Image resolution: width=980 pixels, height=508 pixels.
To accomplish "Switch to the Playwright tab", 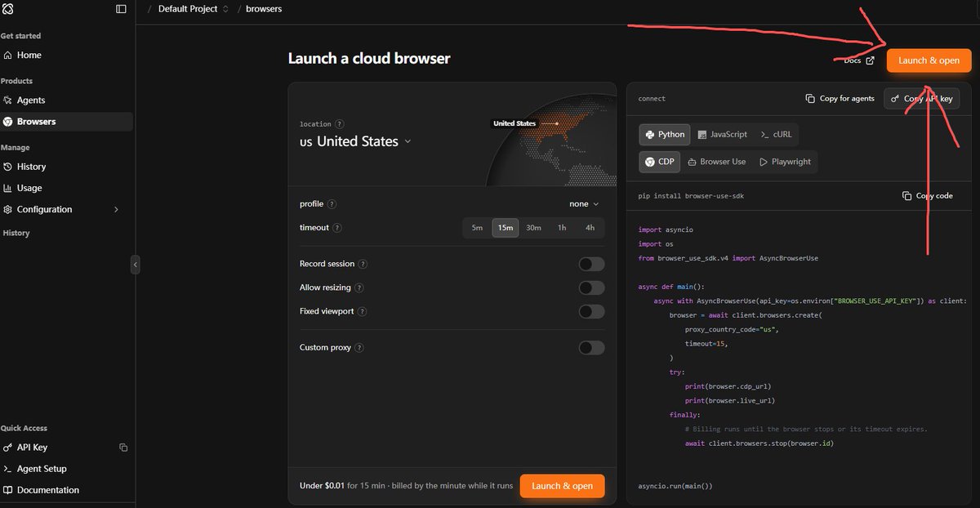I will click(785, 162).
